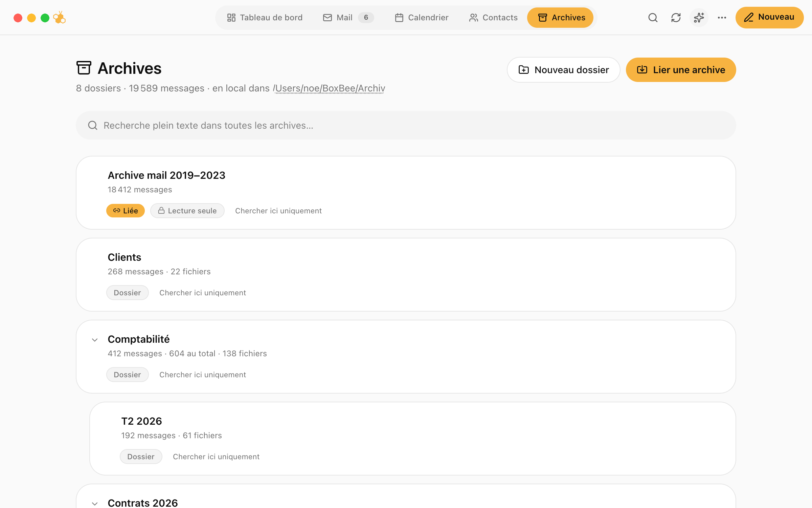Go to the Contacts tab

tap(493, 18)
